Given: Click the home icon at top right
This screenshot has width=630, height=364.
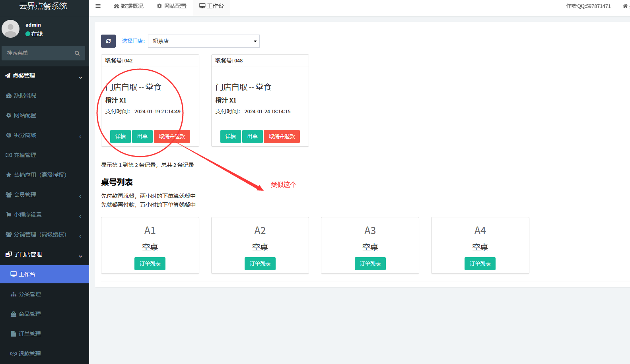Looking at the screenshot, I should (x=625, y=6).
